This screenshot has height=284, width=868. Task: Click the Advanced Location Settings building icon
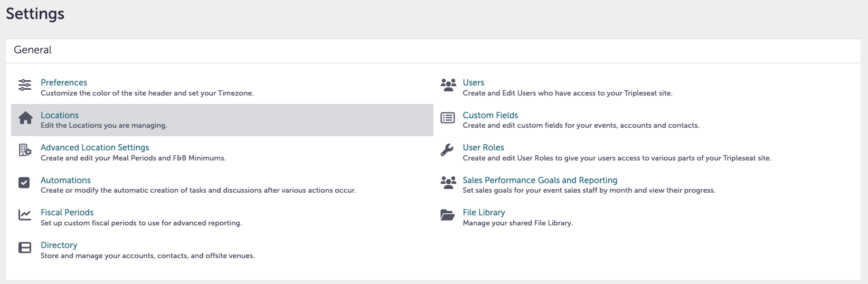pos(25,150)
